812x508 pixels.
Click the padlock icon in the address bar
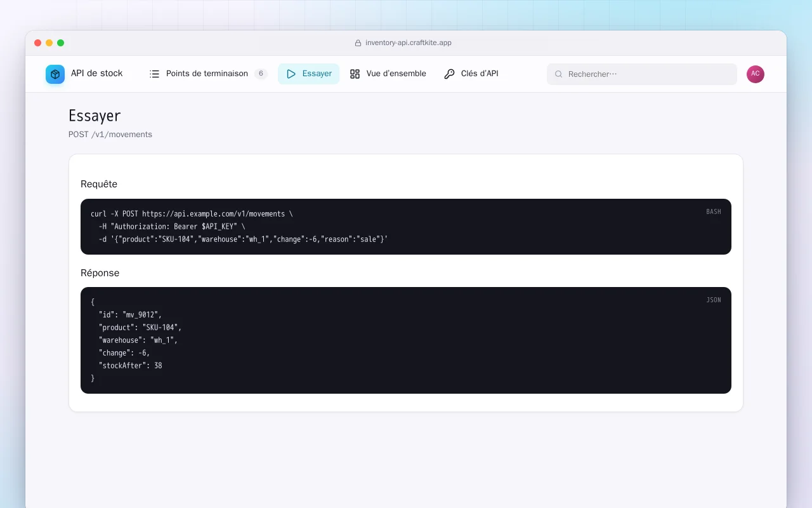coord(358,43)
